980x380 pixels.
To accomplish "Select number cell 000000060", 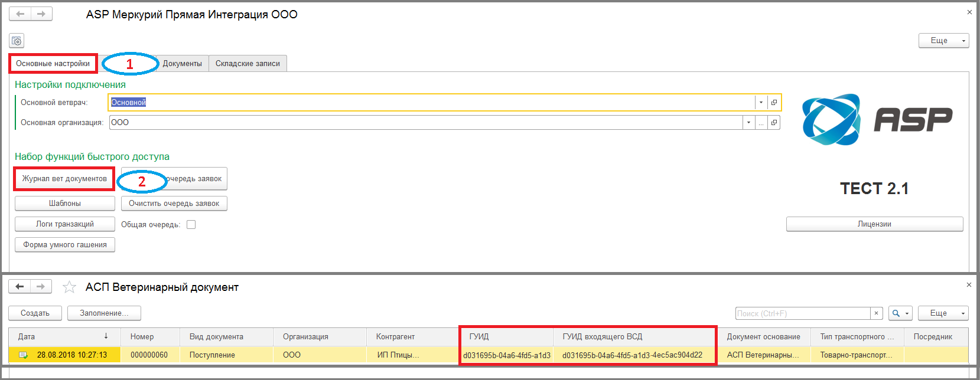I will coord(151,355).
